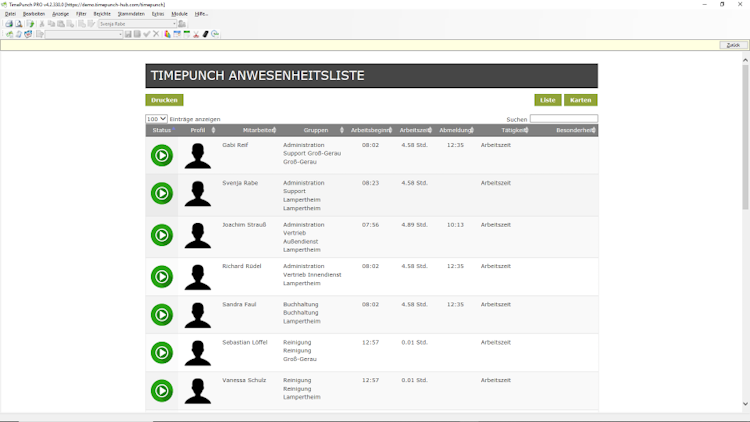
Task: Click the page's vertical scrollbar thumb
Action: click(x=745, y=137)
